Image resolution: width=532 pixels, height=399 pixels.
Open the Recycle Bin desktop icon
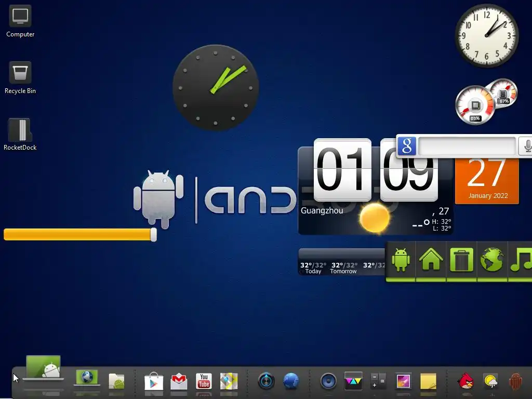20,78
